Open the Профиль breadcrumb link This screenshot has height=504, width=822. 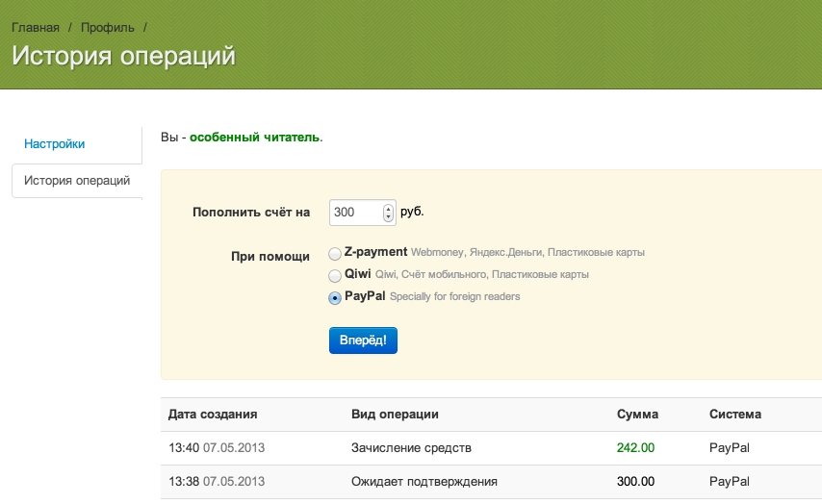pyautogui.click(x=108, y=28)
